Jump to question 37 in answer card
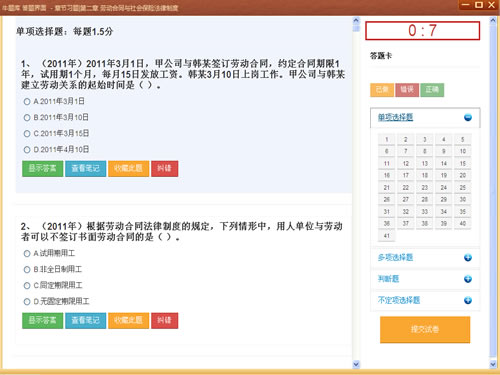500x375 pixels. click(x=406, y=223)
